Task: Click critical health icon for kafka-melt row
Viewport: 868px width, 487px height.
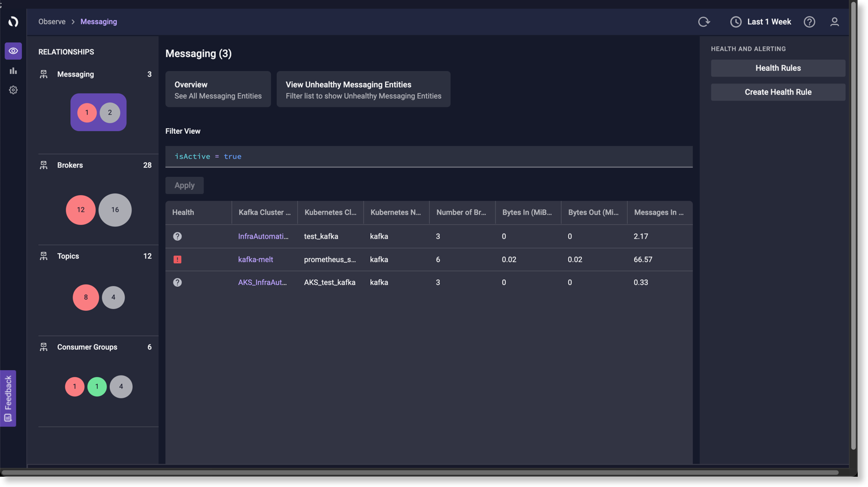Action: point(177,259)
